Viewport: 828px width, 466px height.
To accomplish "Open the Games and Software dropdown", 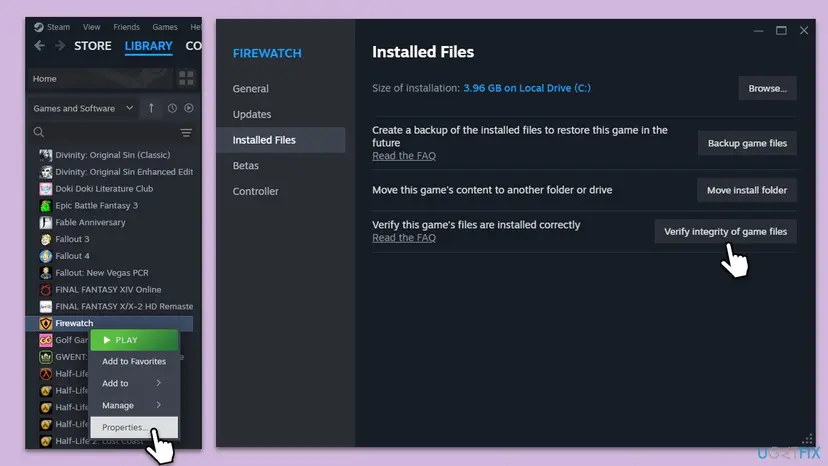I will click(x=83, y=108).
